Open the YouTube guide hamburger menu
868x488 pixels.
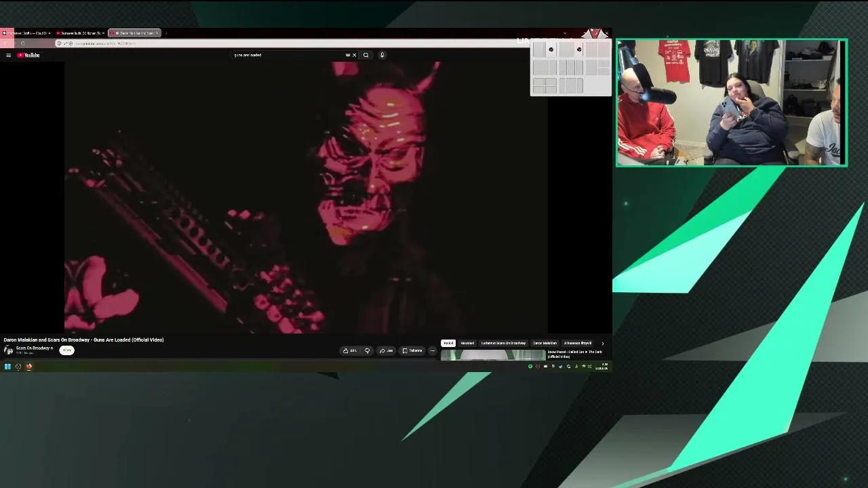coord(8,55)
